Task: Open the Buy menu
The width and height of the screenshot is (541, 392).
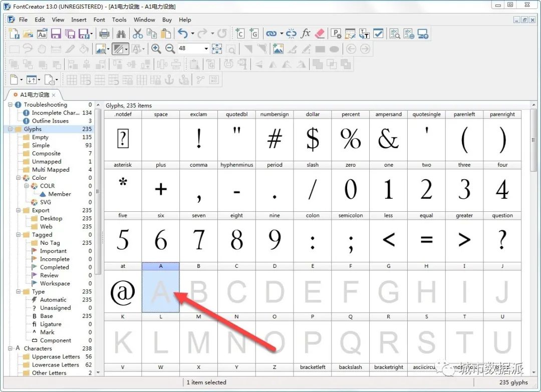Action: point(167,20)
